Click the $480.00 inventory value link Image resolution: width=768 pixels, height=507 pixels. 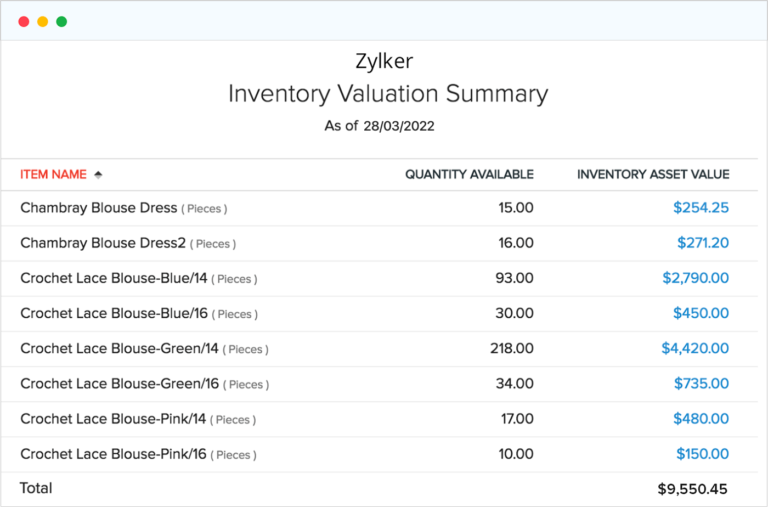point(701,418)
